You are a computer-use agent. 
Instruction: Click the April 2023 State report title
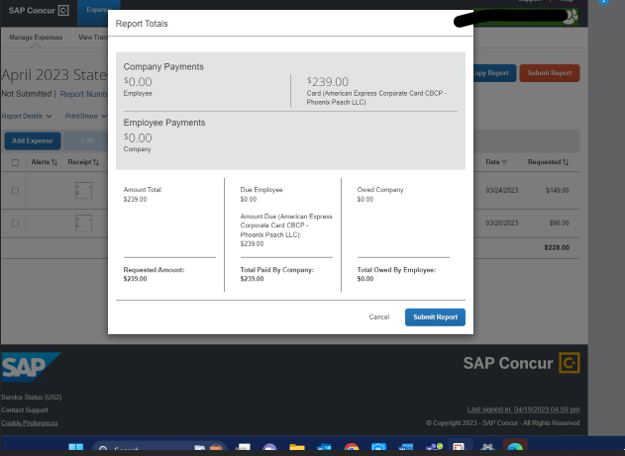54,75
